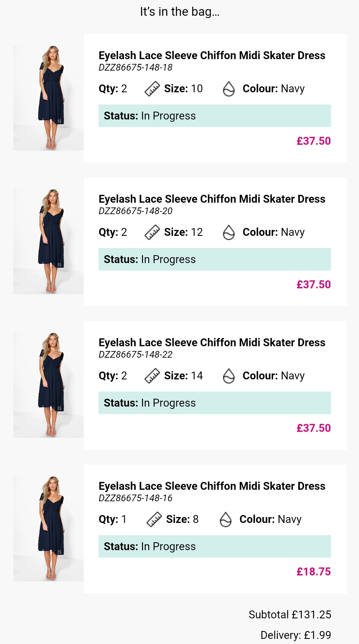Viewport: 359px width, 644px height.
Task: Open the dress thumbnail for item DZZ86675-148-18
Action: coord(49,98)
